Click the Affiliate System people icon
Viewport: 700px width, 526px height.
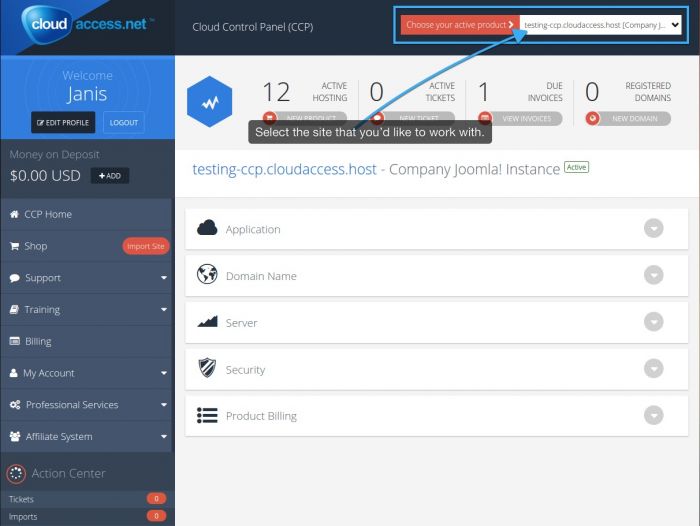point(15,436)
